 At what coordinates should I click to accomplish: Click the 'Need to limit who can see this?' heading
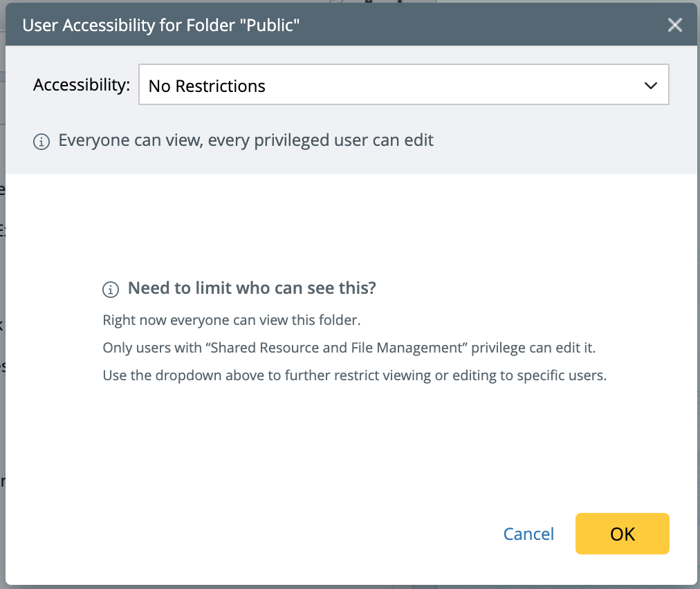click(x=252, y=288)
